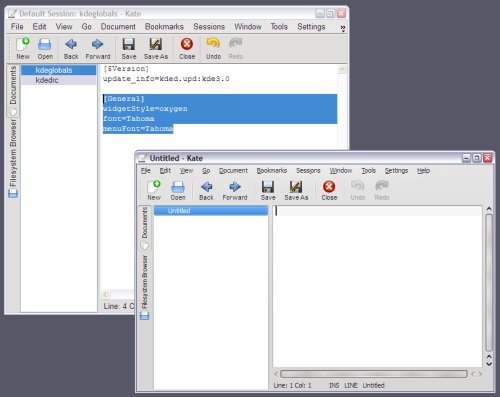The image size is (500, 397).
Task: Click update_info=kded.upd:kde3.0 line in editor
Action: point(166,79)
